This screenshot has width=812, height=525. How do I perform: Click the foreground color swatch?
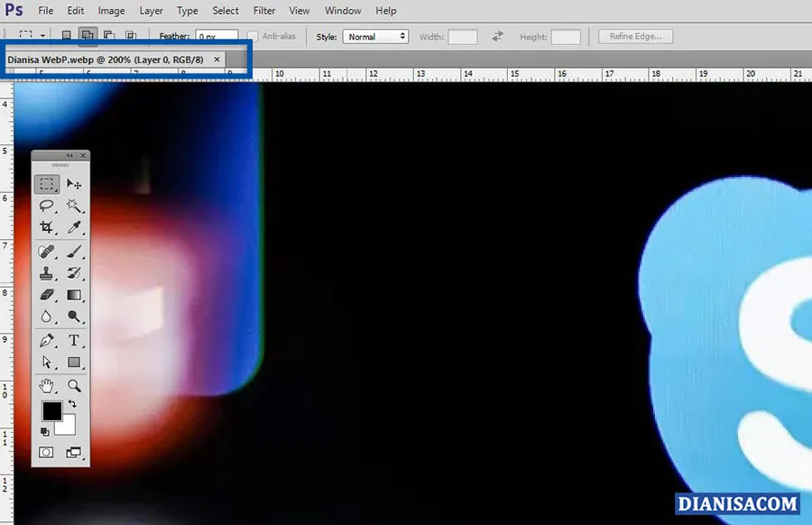(x=51, y=412)
